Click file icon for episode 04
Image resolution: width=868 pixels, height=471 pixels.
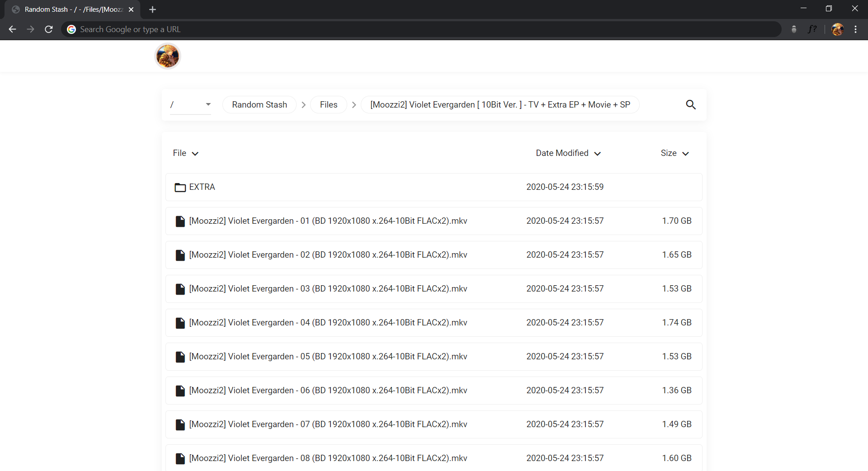pyautogui.click(x=180, y=323)
